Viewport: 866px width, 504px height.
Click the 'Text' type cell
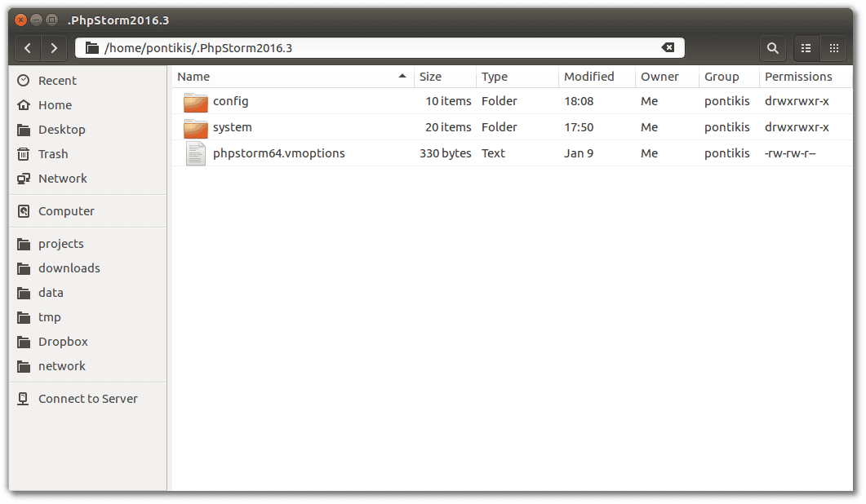[493, 153]
